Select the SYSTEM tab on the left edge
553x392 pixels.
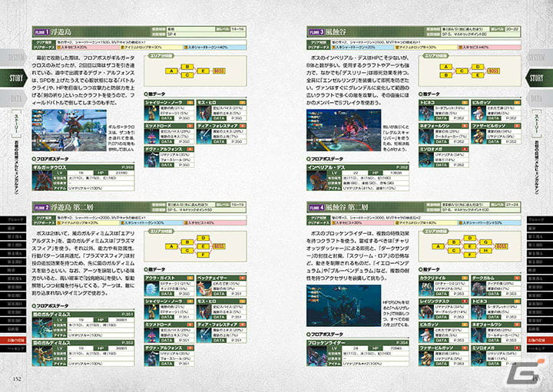pyautogui.click(x=13, y=58)
